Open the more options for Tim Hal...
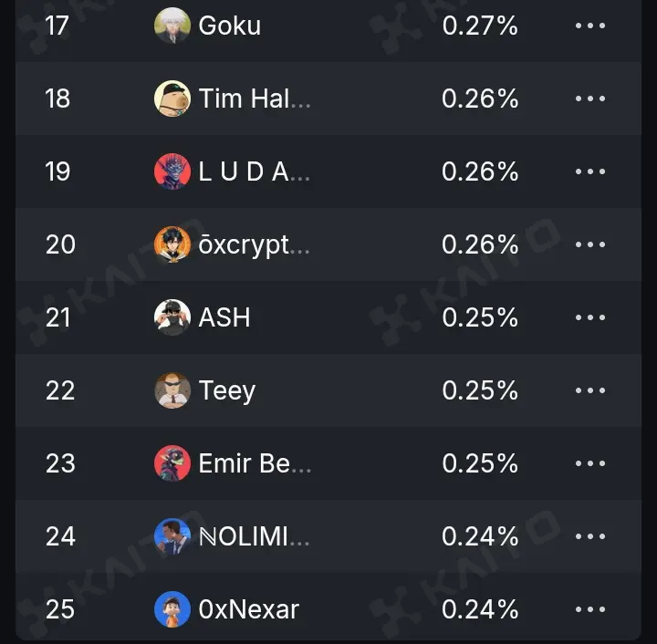Screen dimensions: 657x644 point(590,99)
